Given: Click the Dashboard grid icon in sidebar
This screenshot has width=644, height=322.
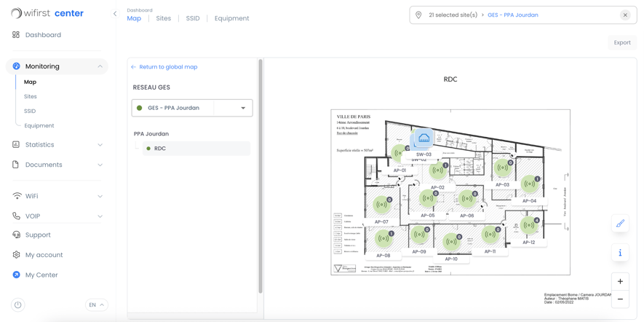Looking at the screenshot, I should click(16, 35).
